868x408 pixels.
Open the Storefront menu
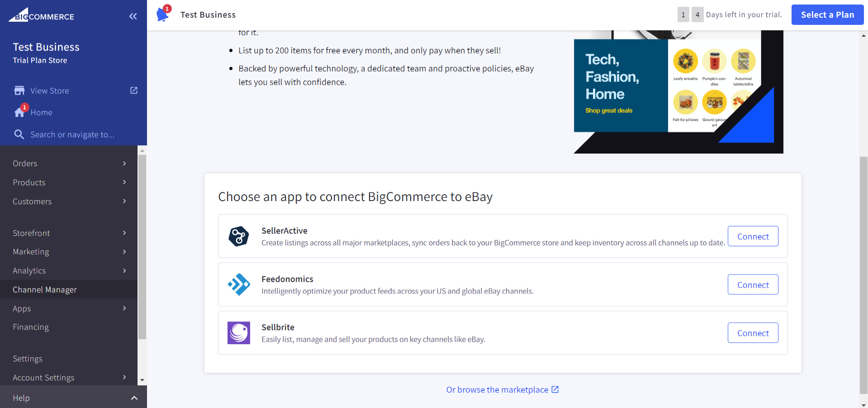tap(69, 233)
